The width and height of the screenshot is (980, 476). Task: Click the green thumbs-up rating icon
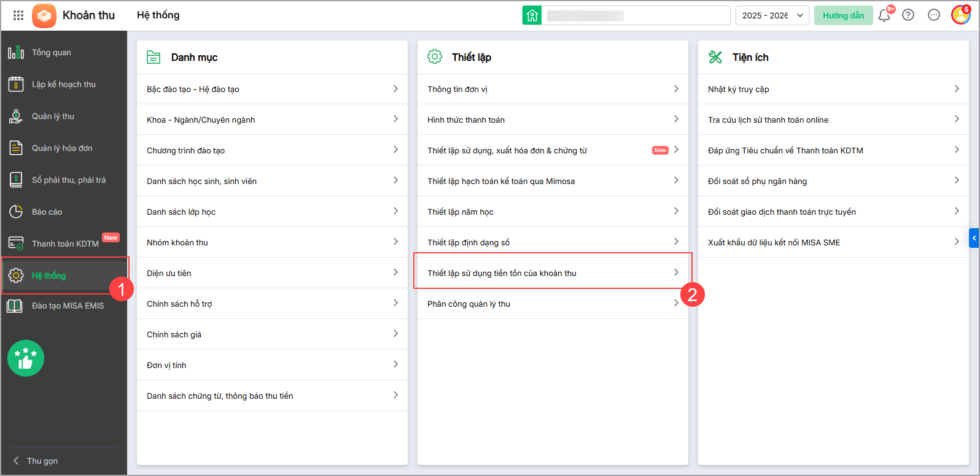click(x=26, y=358)
